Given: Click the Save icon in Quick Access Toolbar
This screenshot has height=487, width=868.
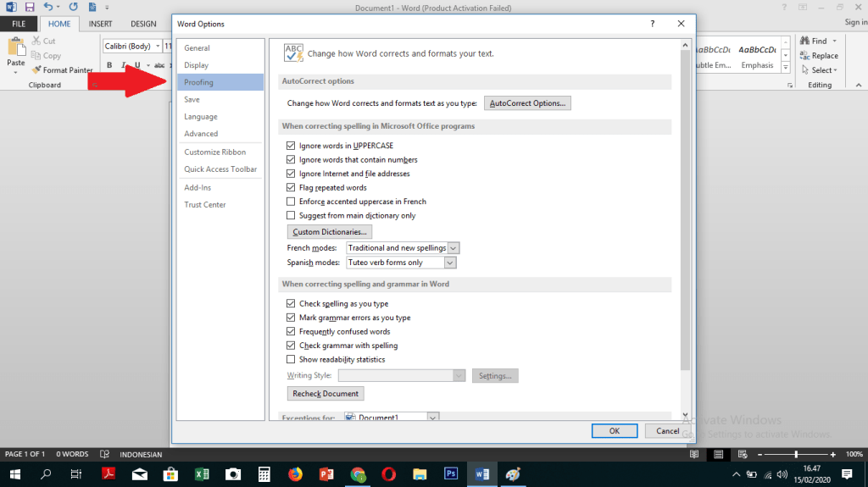Looking at the screenshot, I should (29, 7).
